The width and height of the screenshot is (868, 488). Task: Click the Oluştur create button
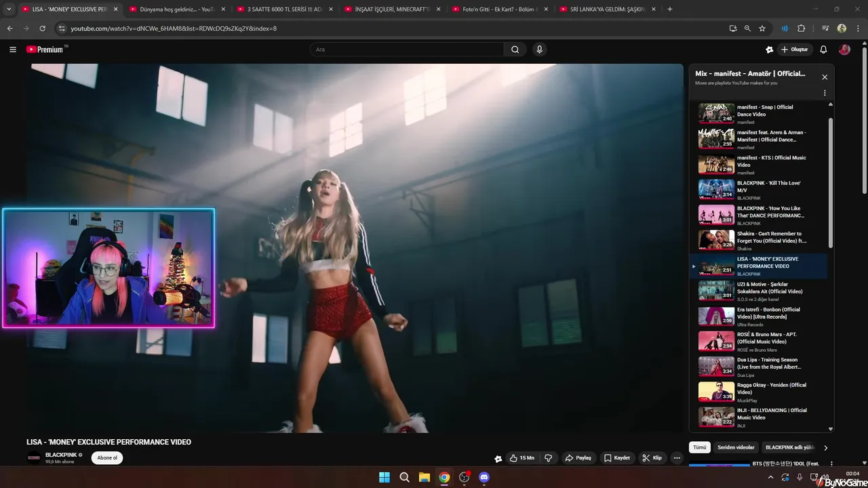(x=794, y=49)
